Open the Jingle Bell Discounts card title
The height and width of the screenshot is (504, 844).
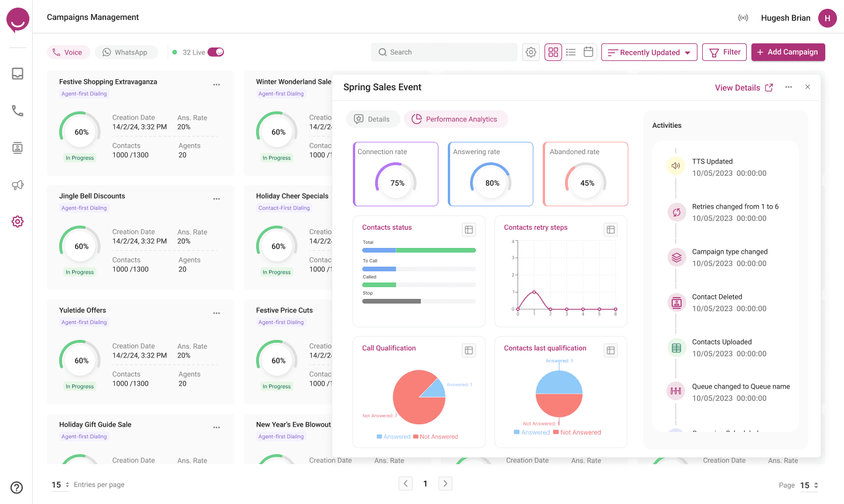pyautogui.click(x=92, y=196)
